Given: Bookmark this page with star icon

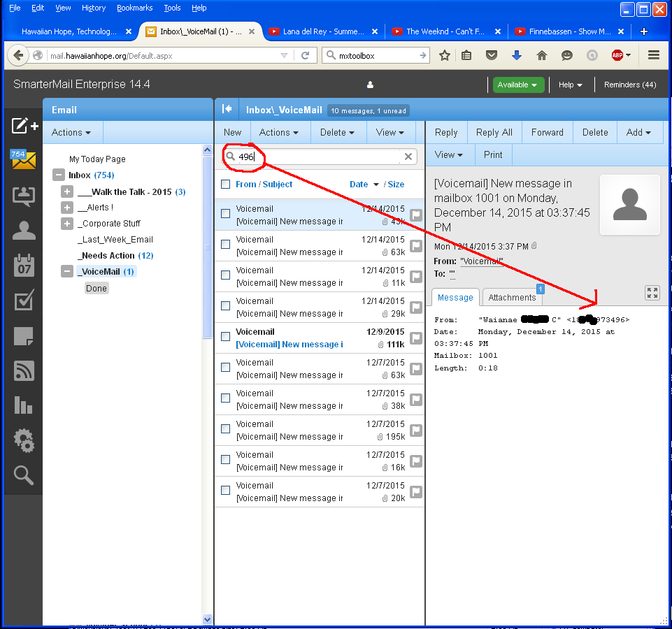Looking at the screenshot, I should coord(445,55).
